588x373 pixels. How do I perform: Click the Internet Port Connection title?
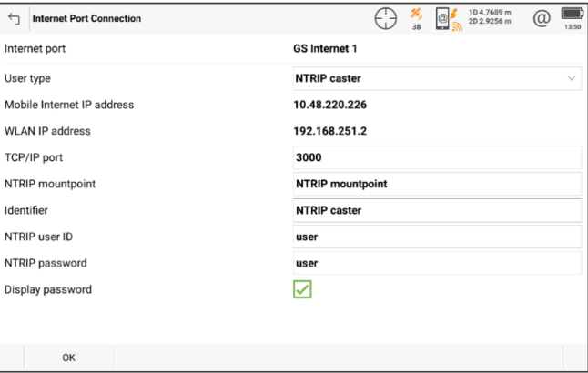(x=87, y=19)
